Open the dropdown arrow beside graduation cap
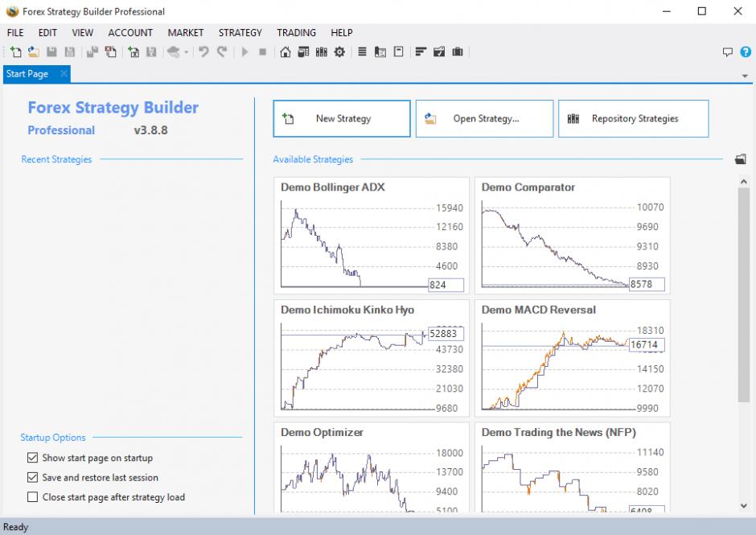 [186, 52]
